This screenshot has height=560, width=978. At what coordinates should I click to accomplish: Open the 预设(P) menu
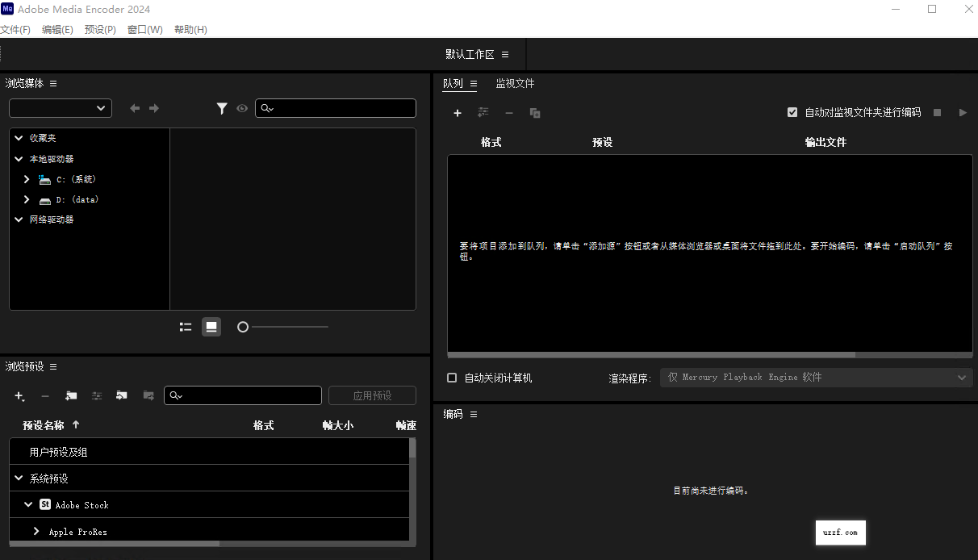100,29
